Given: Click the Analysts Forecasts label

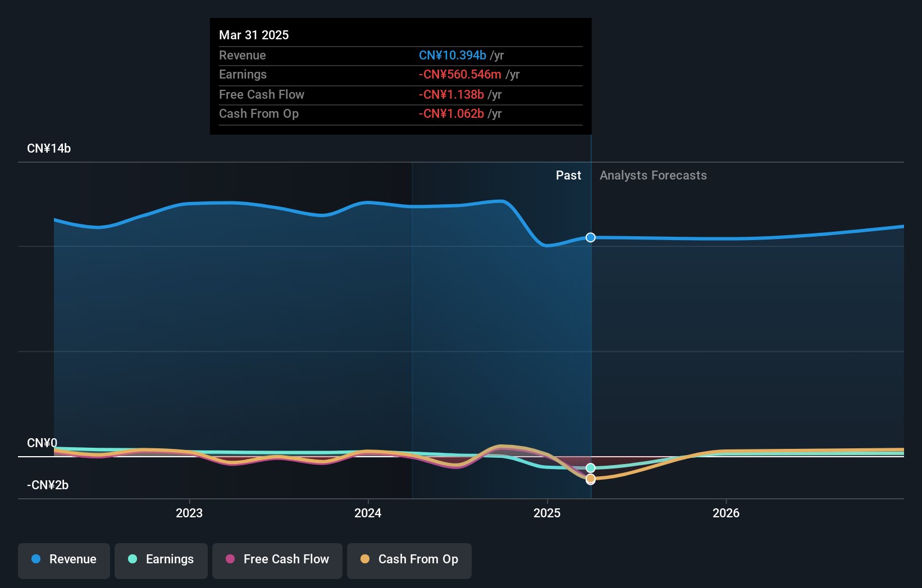Looking at the screenshot, I should (653, 176).
